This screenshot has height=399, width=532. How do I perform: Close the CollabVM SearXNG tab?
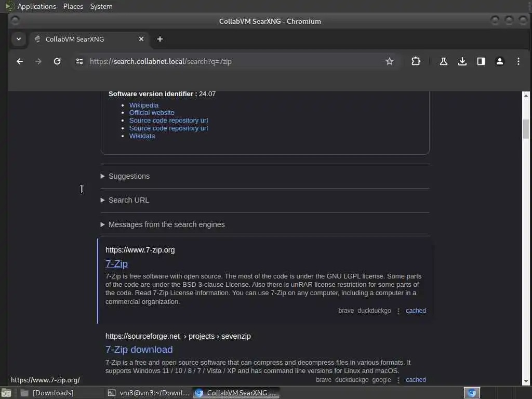(141, 39)
